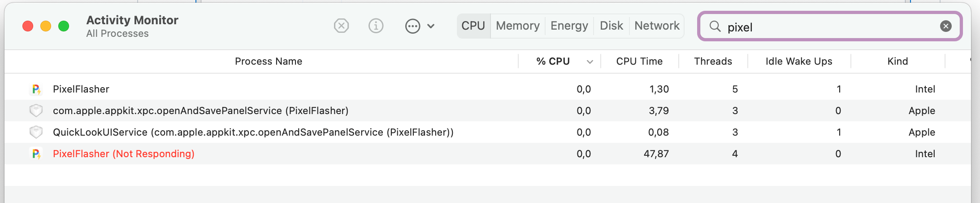Toggle the % CPU sort order arrow
980x203 pixels.
click(x=590, y=62)
